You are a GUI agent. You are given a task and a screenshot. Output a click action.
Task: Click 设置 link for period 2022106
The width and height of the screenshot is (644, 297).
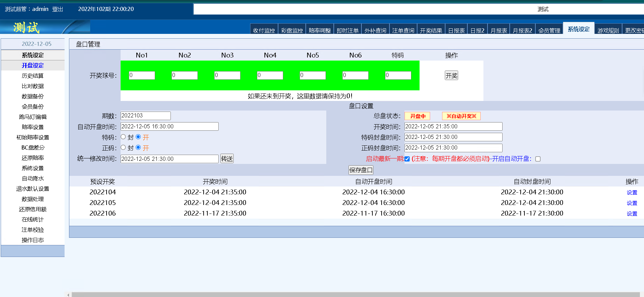pos(632,214)
